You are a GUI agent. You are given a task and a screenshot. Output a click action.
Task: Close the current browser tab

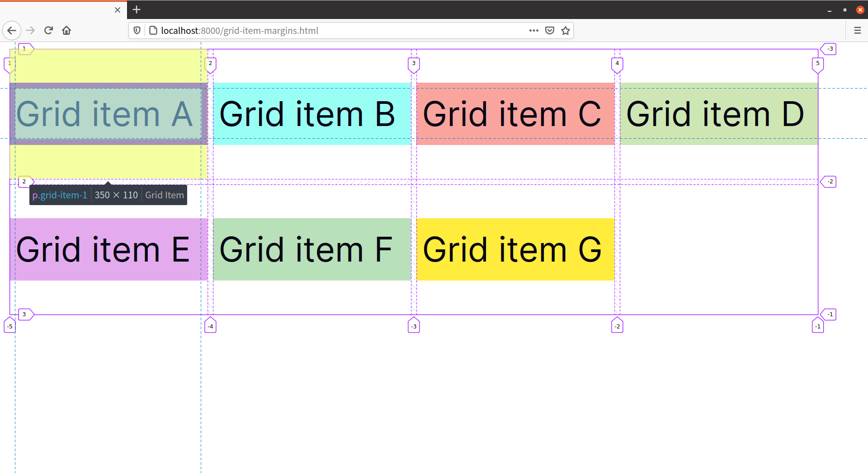(x=117, y=9)
